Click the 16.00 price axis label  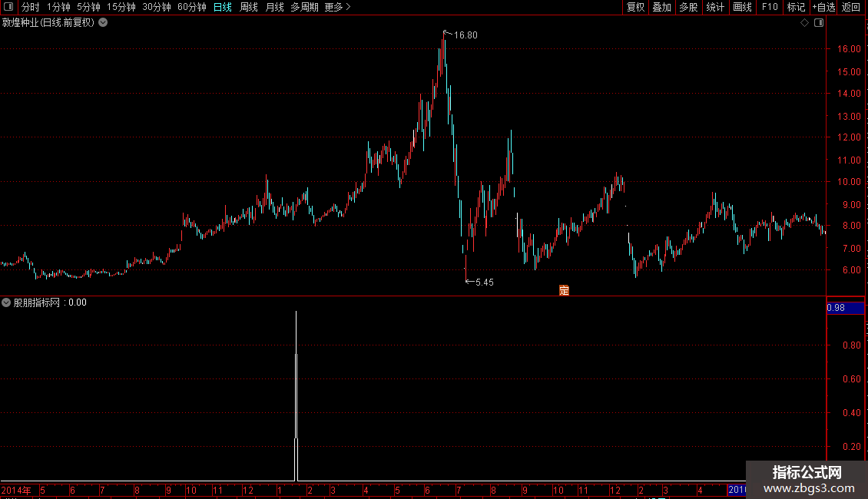(849, 48)
